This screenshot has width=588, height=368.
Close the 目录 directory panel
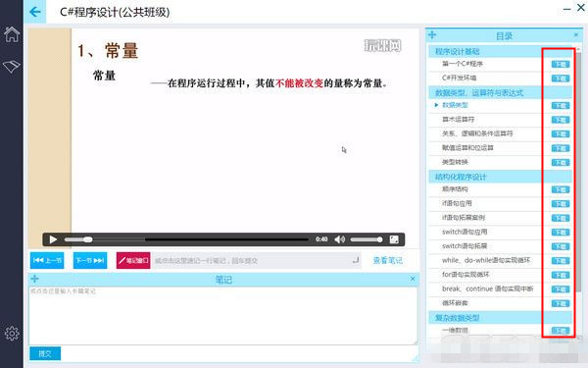576,35
